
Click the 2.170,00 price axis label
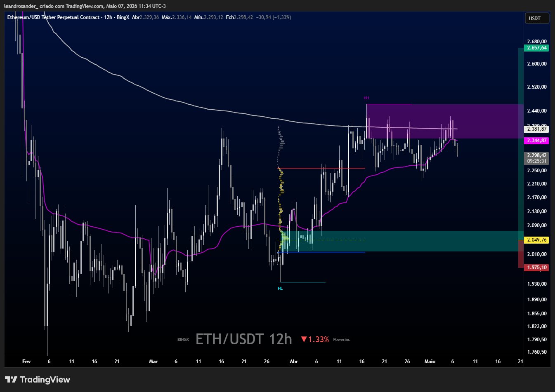click(x=537, y=197)
